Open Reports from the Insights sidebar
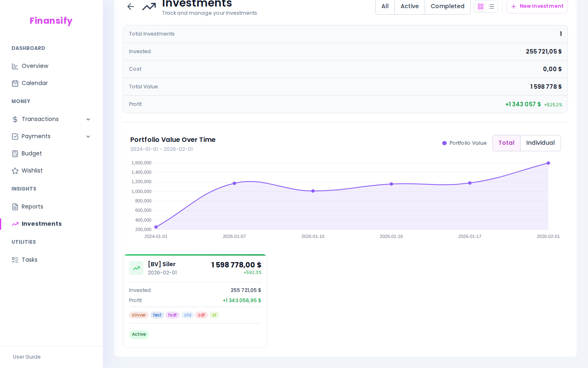The width and height of the screenshot is (588, 368). point(32,206)
